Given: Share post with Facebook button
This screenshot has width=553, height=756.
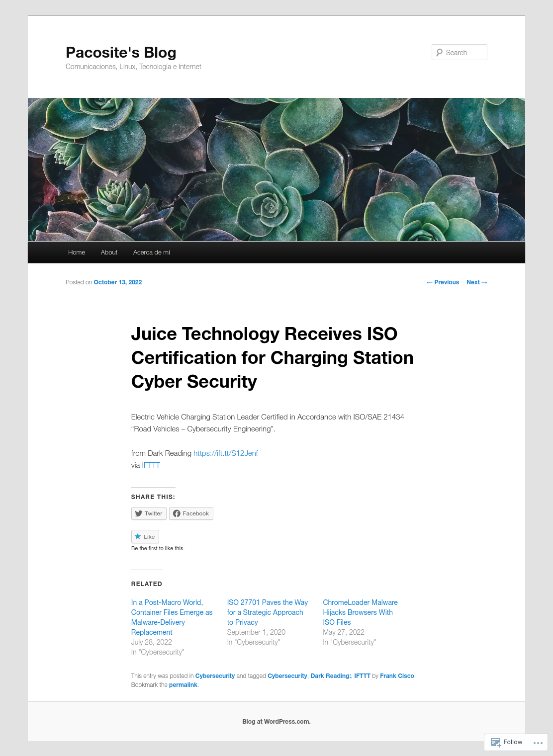Looking at the screenshot, I should (191, 513).
